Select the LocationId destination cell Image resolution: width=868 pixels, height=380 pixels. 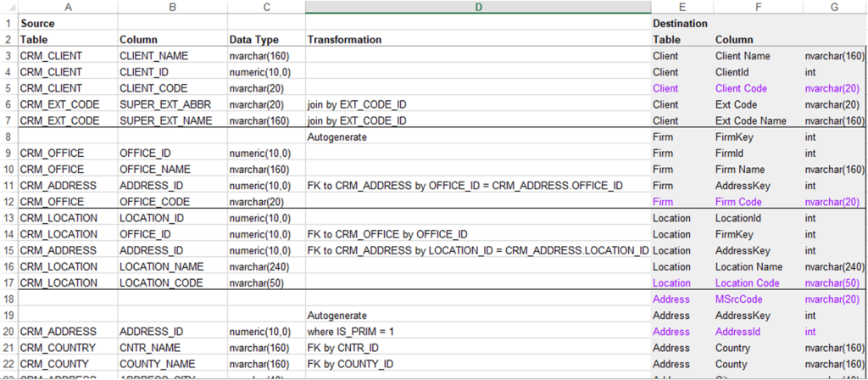pyautogui.click(x=758, y=218)
